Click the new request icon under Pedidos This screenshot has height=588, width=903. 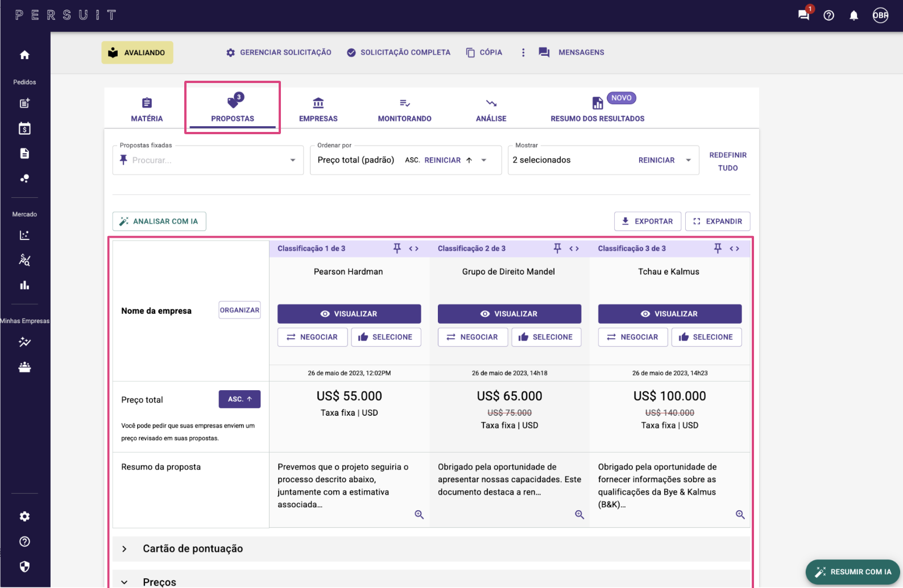pos(24,103)
